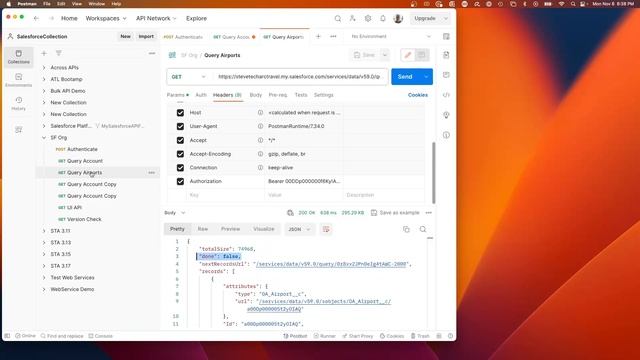Screen dimensions: 640x360
Task: Click the New button
Action: [x=125, y=36]
